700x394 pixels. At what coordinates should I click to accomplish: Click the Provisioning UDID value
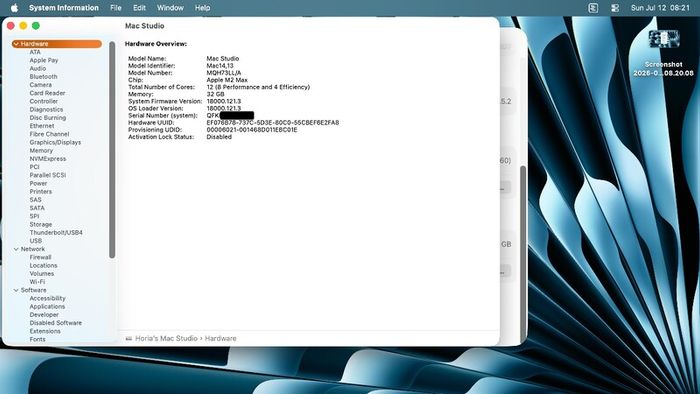click(x=252, y=130)
